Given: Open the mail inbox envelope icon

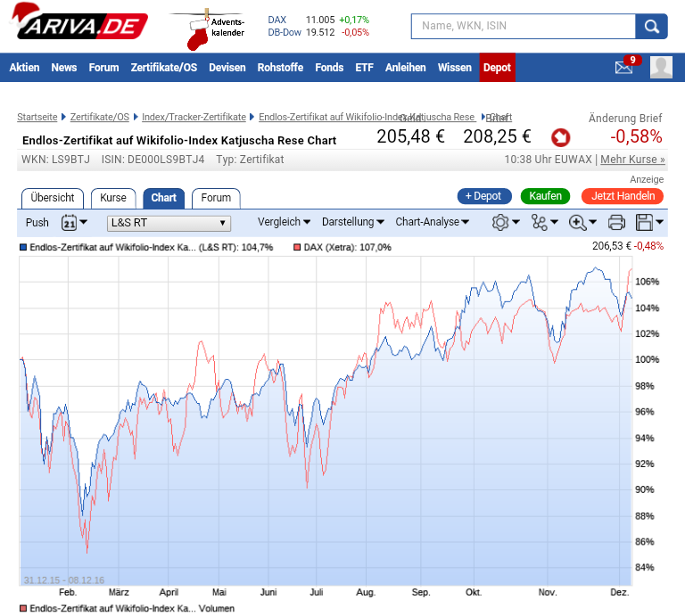Looking at the screenshot, I should 623,67.
